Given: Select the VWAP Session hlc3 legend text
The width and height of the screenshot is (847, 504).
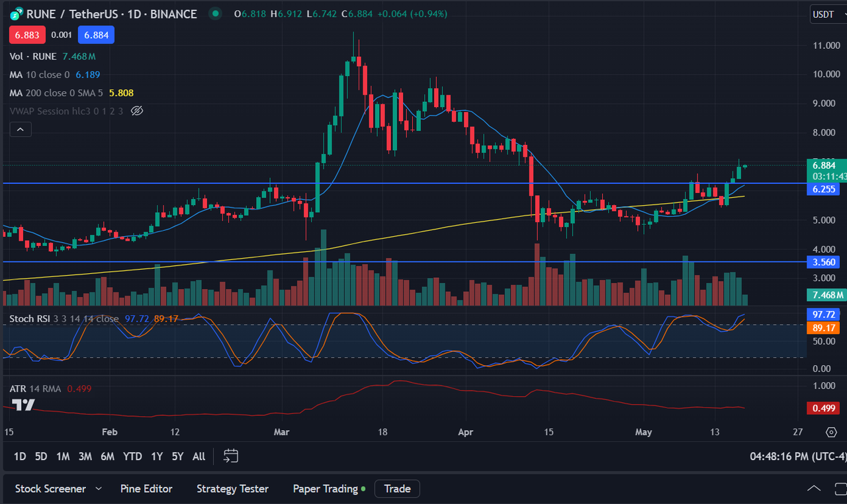Looking at the screenshot, I should click(66, 111).
